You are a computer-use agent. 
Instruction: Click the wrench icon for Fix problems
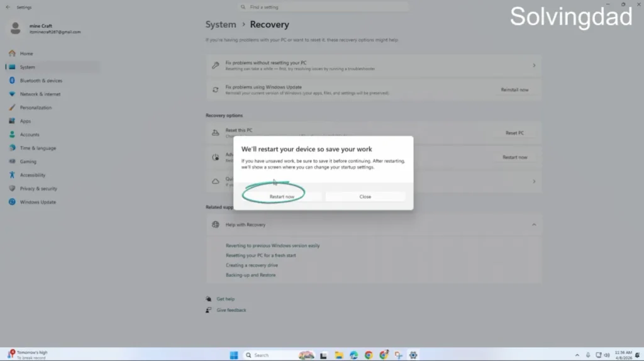point(216,65)
